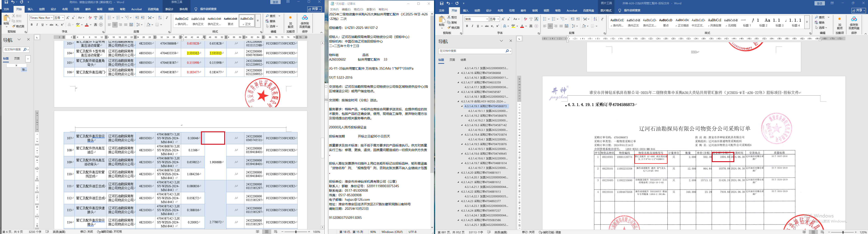Switch 销售业绩统计表 Word to read mode
868x234 pixels.
(x=258, y=232)
